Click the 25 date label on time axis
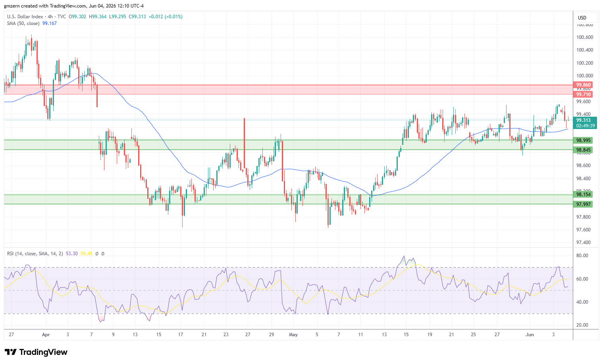This screenshot has width=603, height=364. click(x=473, y=335)
